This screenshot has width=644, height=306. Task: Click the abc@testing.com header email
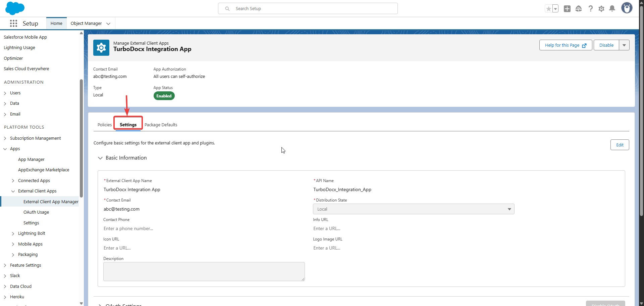click(x=110, y=76)
